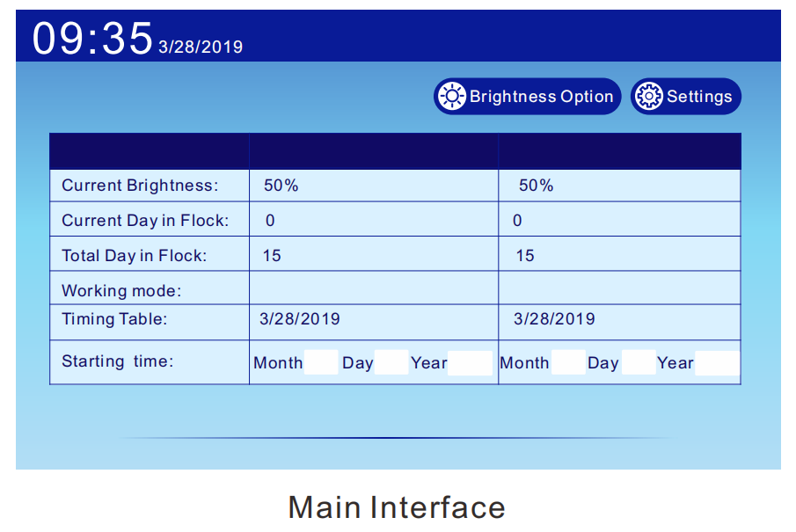
Task: Click the sun icon in Brightness Option
Action: [451, 96]
